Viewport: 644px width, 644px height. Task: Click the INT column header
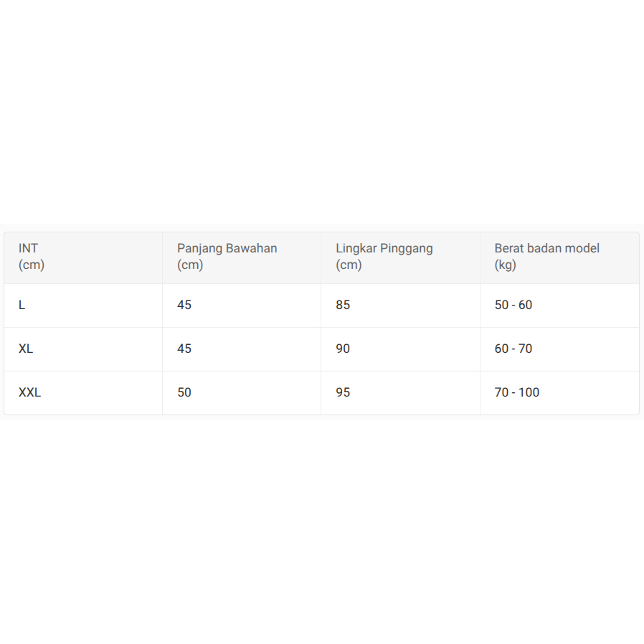tap(29, 248)
